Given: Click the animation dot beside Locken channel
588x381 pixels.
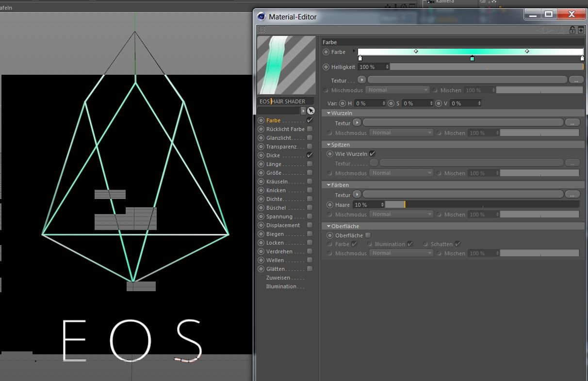Looking at the screenshot, I should (x=261, y=243).
